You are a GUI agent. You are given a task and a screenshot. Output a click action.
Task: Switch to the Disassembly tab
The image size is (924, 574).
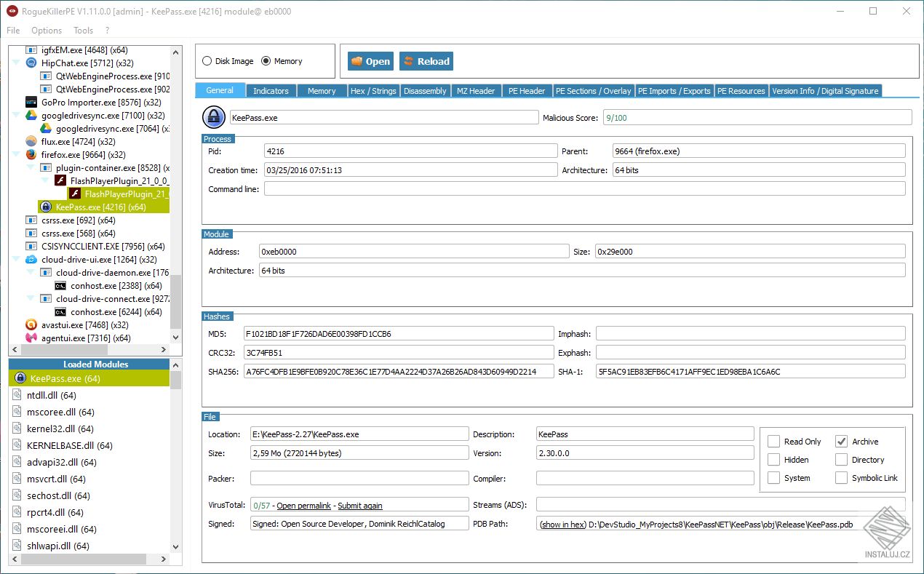[425, 91]
